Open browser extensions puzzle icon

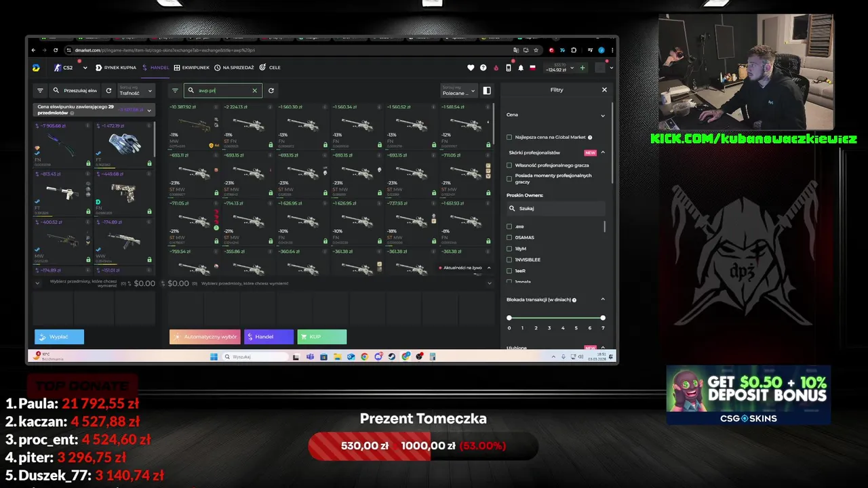tap(574, 50)
